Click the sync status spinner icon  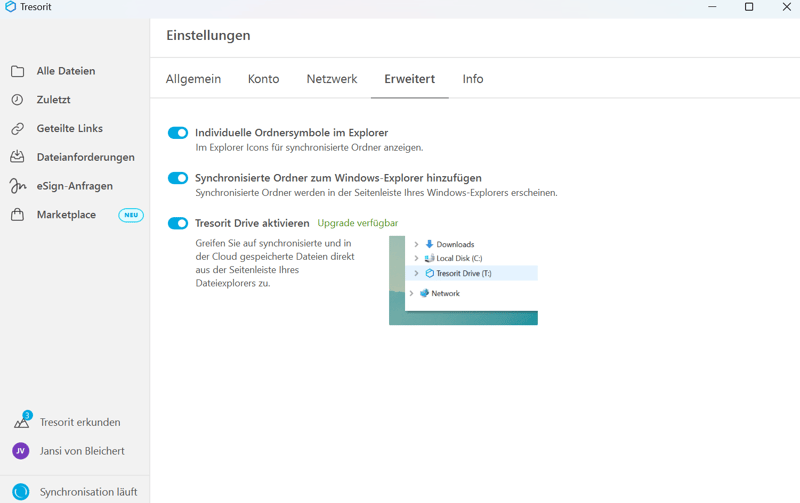coord(21,492)
